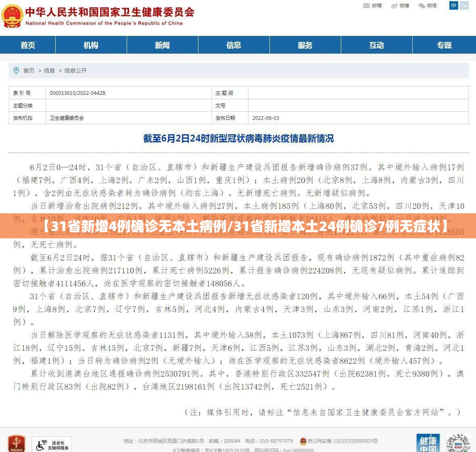
Task: Click the article title 截至6月2日24时新型冠状病毒肺炎疫情最新情况
Action: click(238, 138)
